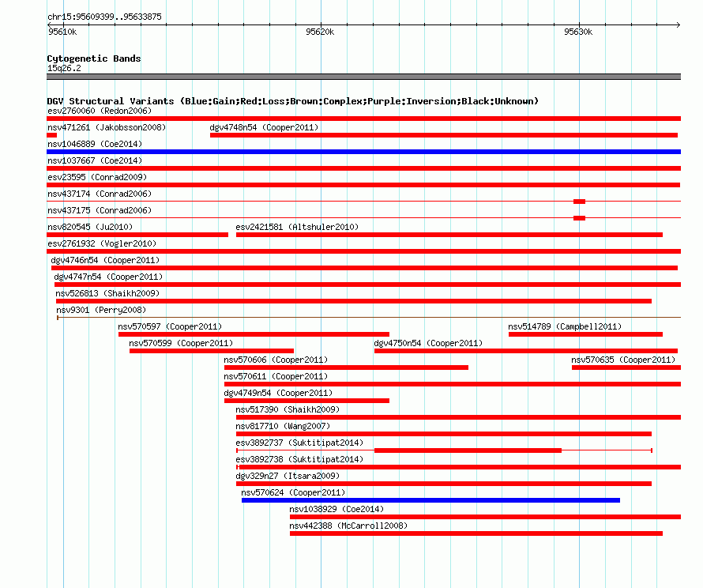Click the red nsv820545 loss bar
Screen dimensions: 703x588
tap(137, 235)
